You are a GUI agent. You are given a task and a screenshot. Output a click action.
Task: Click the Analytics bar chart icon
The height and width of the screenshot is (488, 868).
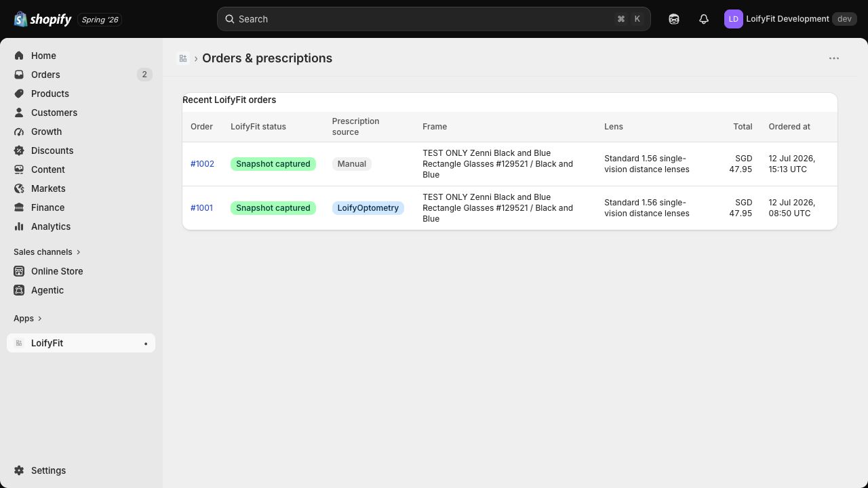[19, 226]
